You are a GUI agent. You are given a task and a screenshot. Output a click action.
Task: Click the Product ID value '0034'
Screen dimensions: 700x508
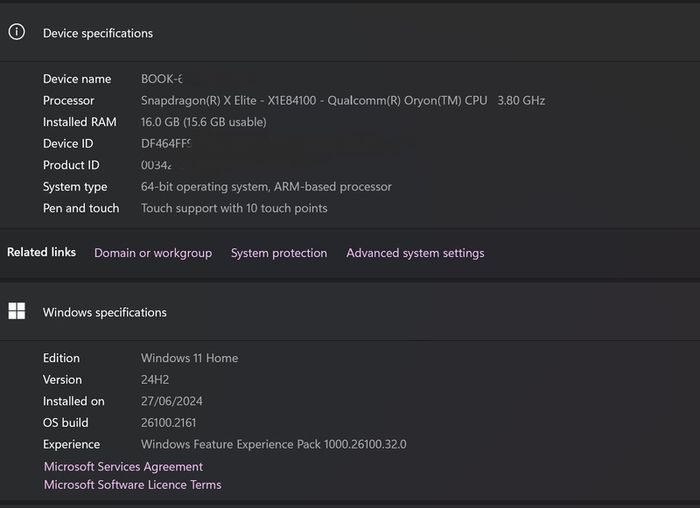coord(156,165)
